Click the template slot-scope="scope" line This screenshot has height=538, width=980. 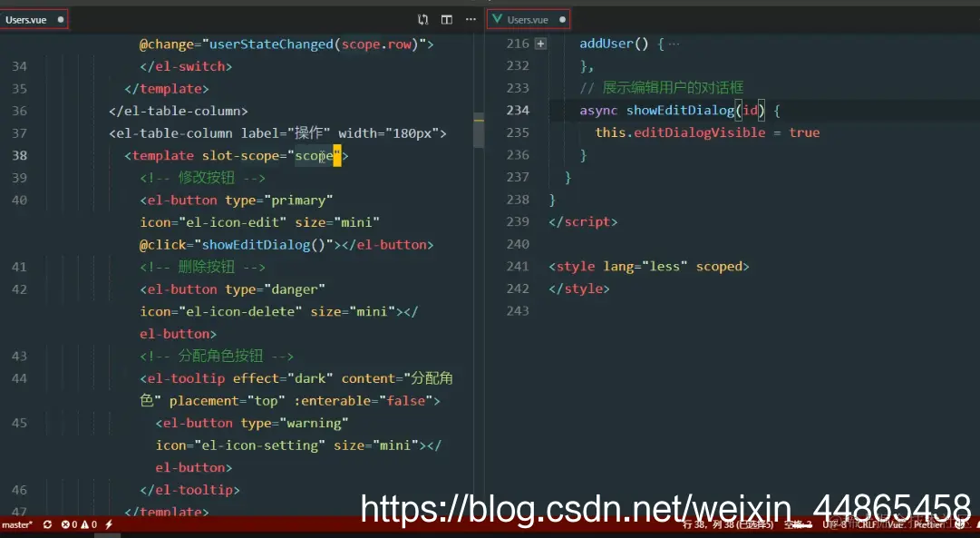[x=237, y=156]
